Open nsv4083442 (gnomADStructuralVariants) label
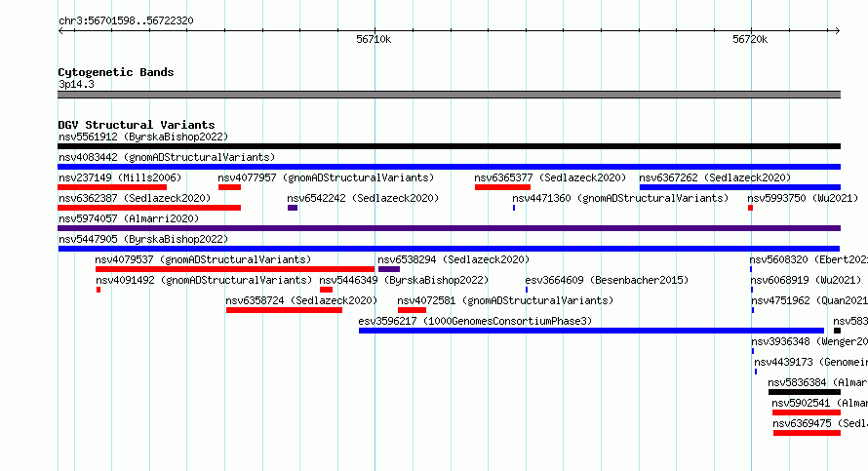The image size is (868, 471). click(167, 157)
